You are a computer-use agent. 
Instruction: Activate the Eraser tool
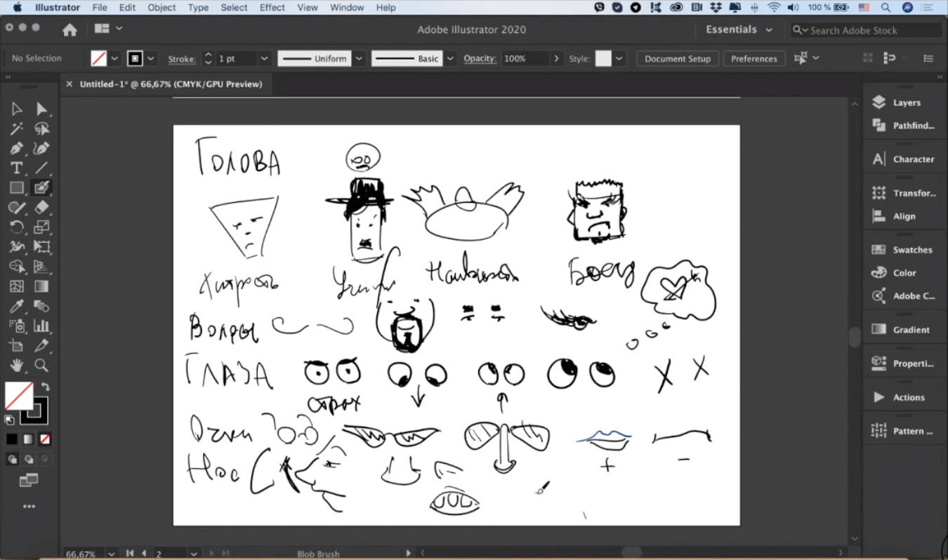(x=41, y=207)
